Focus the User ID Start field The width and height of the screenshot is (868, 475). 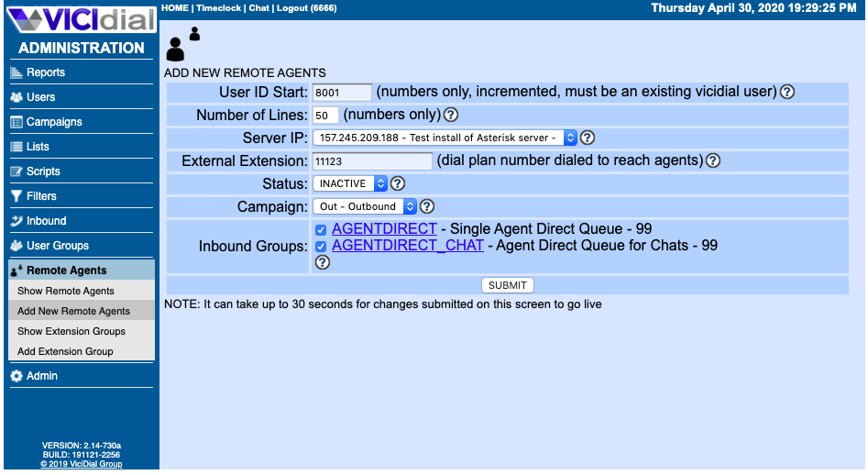click(342, 93)
